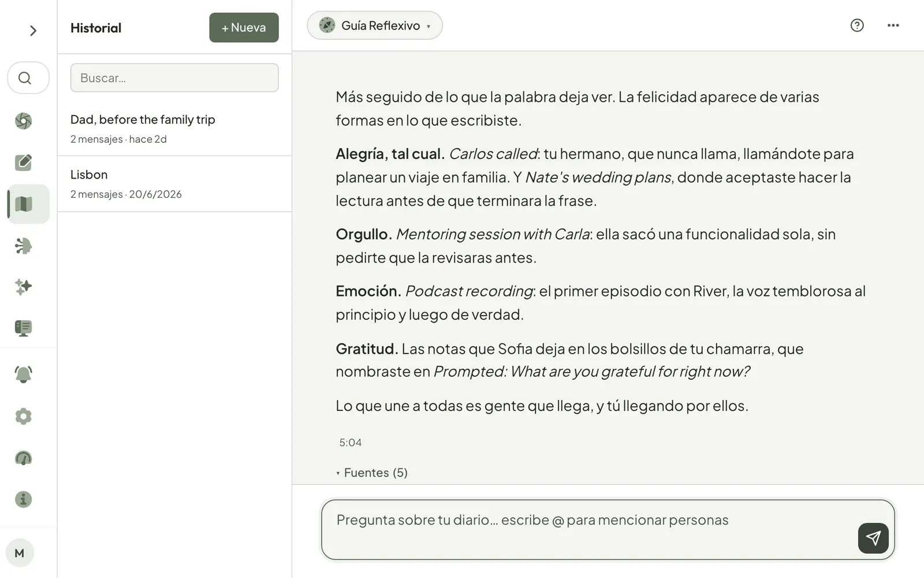Open the Lisbon conversation
Image resolution: width=924 pixels, height=578 pixels.
tap(174, 184)
